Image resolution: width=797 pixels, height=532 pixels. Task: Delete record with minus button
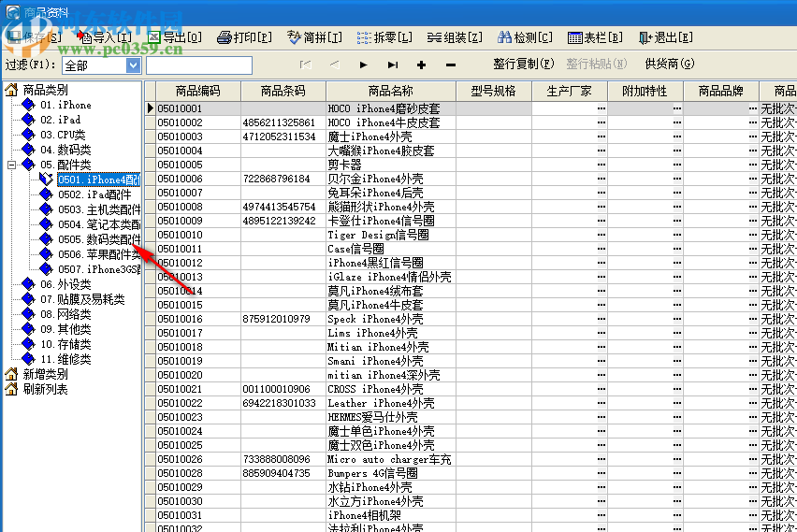[450, 65]
